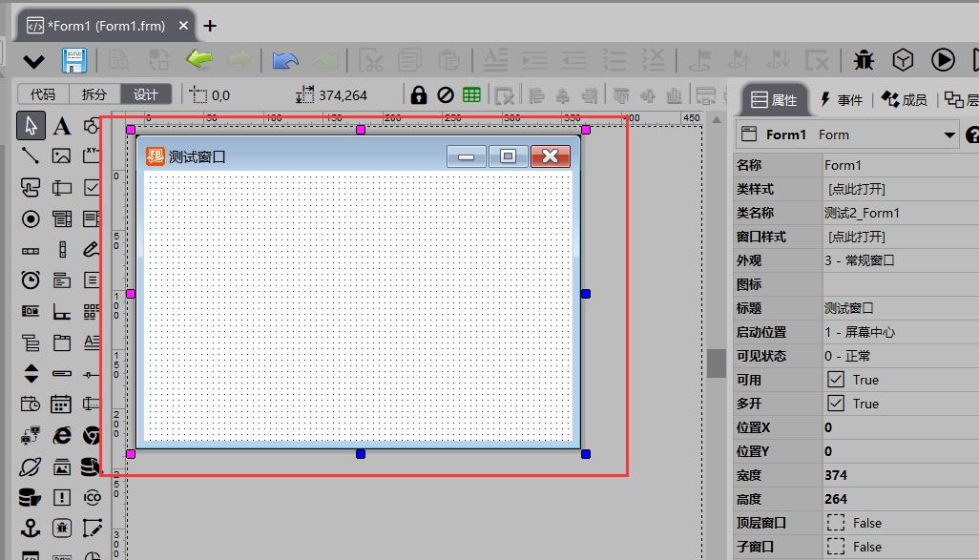The image size is (979, 560).
Task: Click the blue floppy disk save icon
Action: tap(73, 61)
